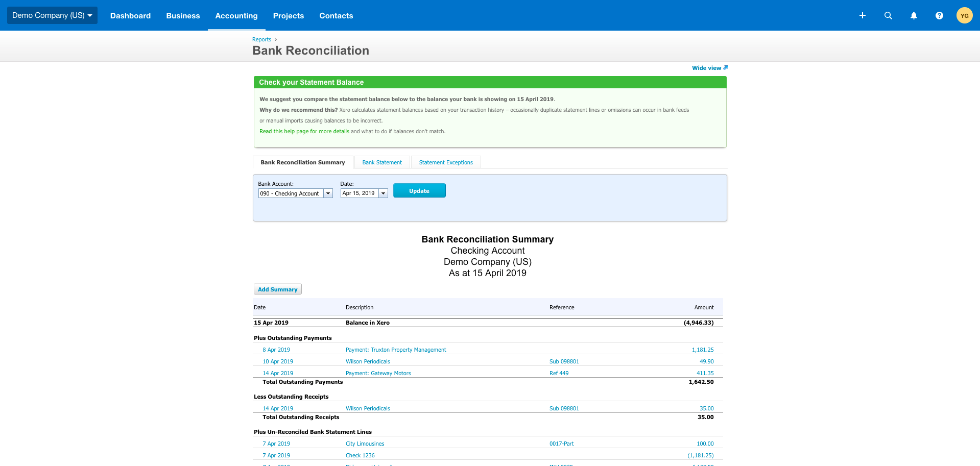Switch to Statement Exceptions tab
Viewport: 980px width, 466px height.
(446, 162)
